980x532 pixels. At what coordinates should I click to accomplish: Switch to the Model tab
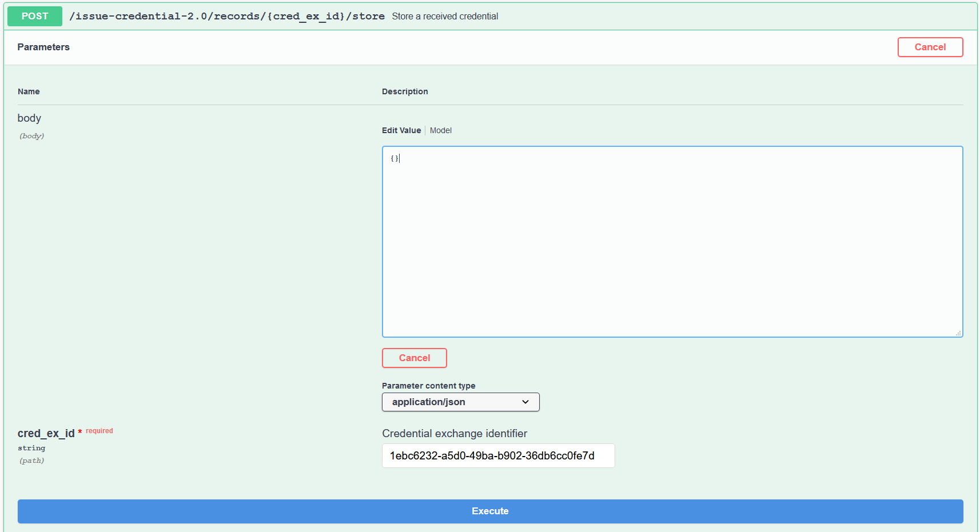tap(440, 130)
